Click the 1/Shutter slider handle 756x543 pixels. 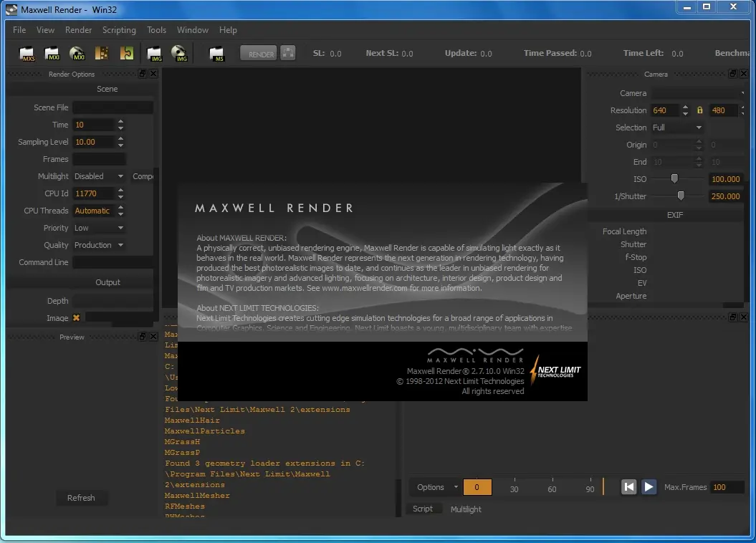tap(681, 196)
